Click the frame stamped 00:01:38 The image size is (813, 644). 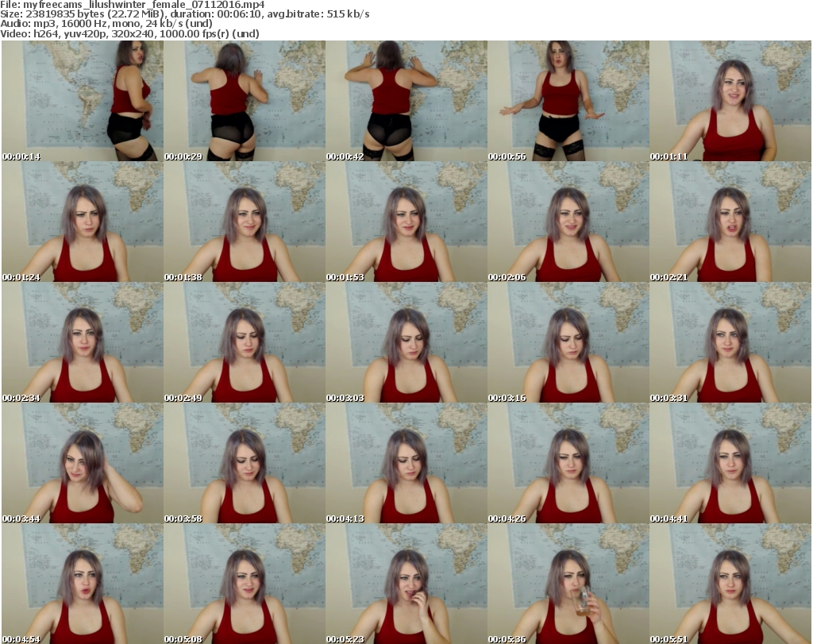pyautogui.click(x=245, y=222)
